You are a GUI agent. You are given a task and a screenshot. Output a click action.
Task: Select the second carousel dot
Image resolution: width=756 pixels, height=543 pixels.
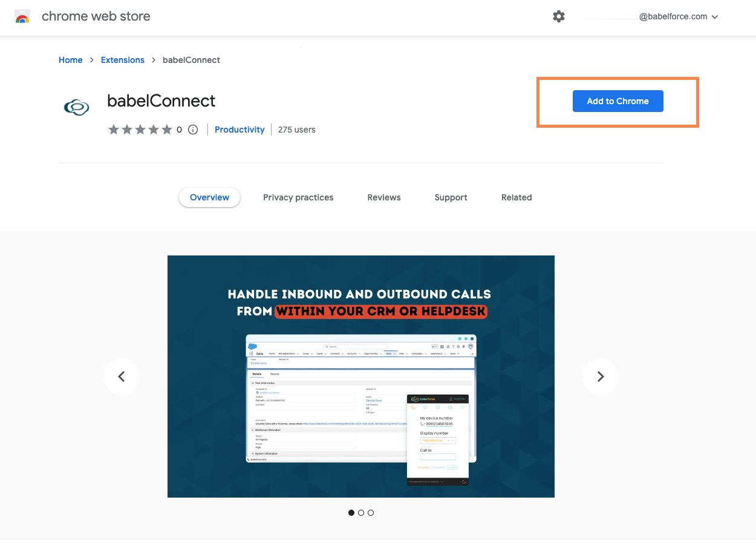pos(361,513)
